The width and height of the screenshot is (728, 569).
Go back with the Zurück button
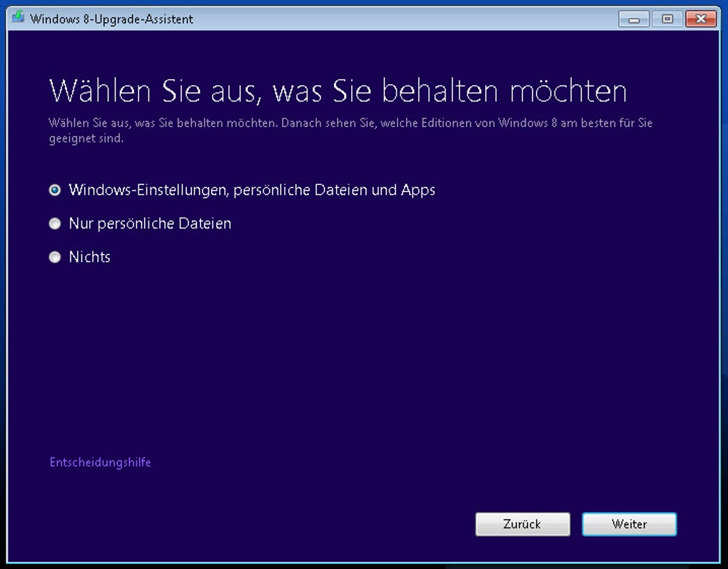[522, 524]
